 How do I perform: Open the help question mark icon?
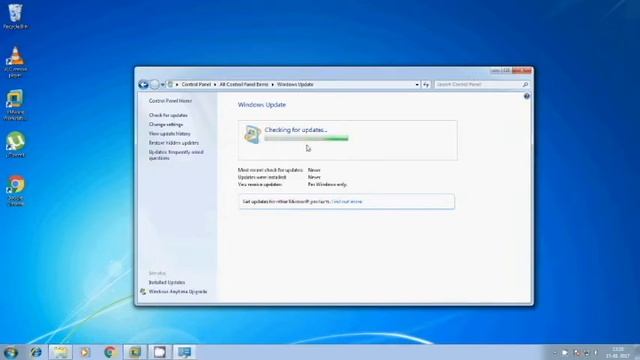coord(527,96)
